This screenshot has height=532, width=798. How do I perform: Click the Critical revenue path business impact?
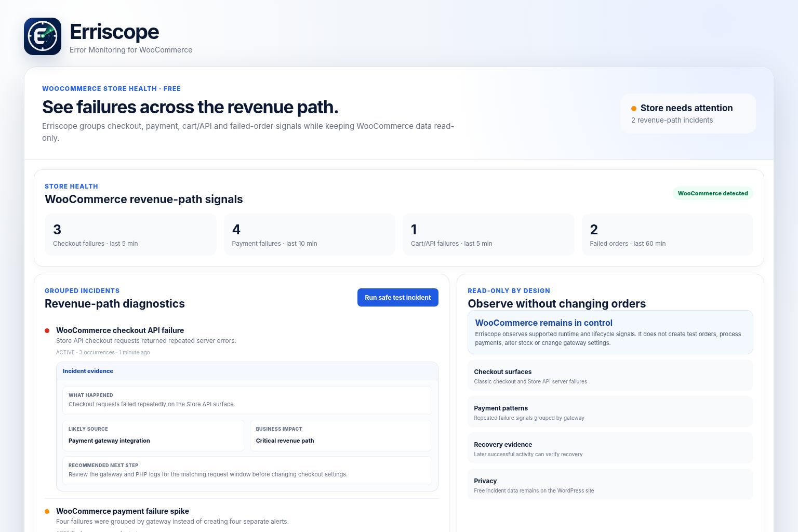point(341,435)
